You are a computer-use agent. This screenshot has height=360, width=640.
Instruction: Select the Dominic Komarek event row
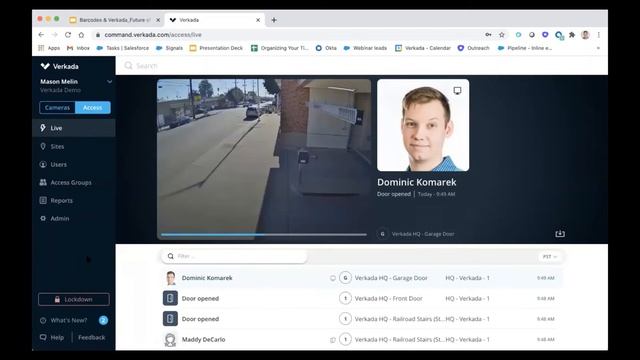[x=361, y=278]
